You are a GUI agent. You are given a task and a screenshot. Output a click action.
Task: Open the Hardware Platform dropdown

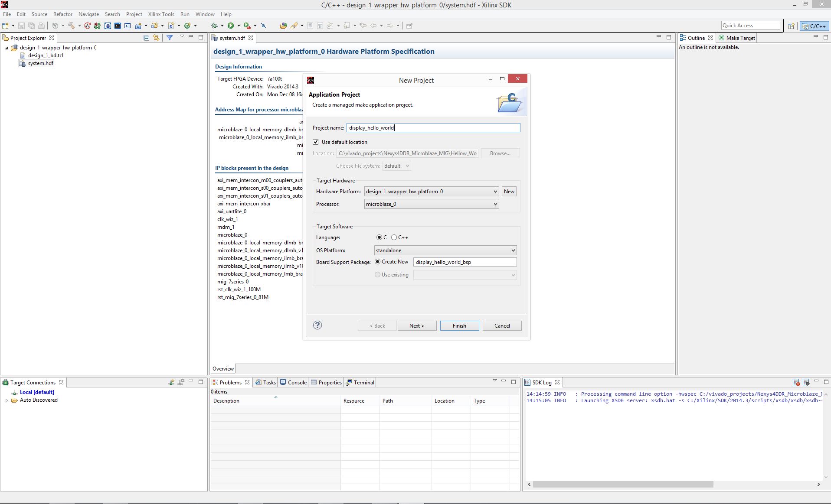[x=431, y=191]
